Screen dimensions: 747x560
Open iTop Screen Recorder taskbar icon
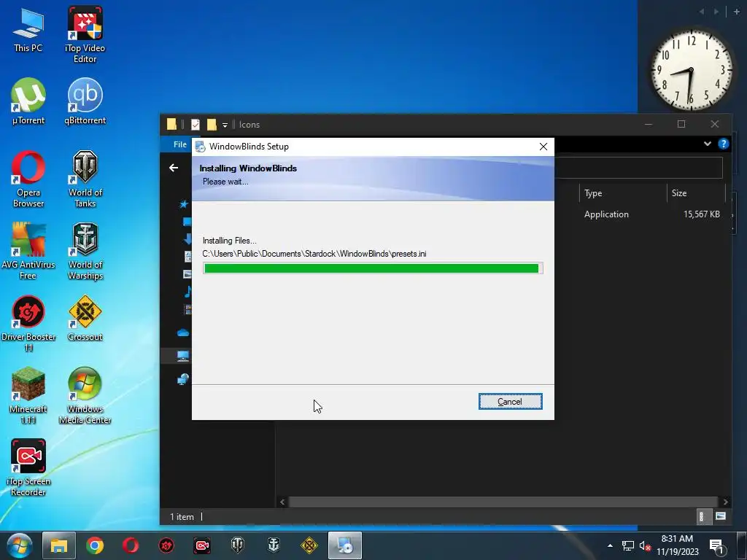(202, 545)
